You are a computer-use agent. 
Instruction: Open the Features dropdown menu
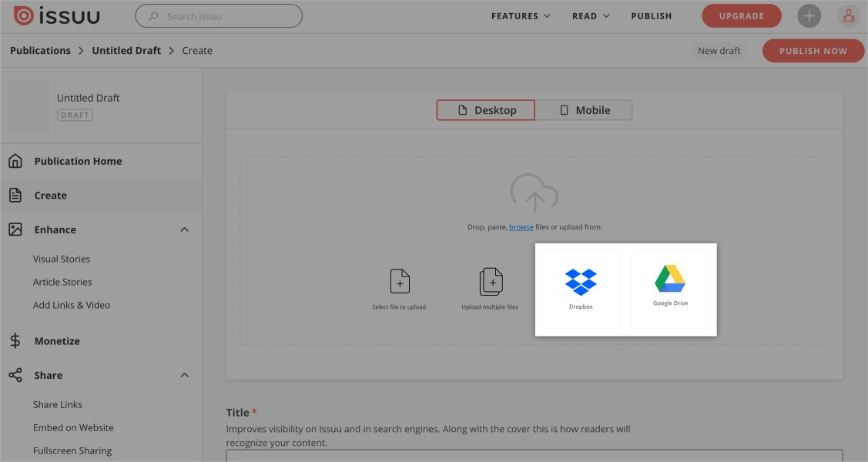521,16
